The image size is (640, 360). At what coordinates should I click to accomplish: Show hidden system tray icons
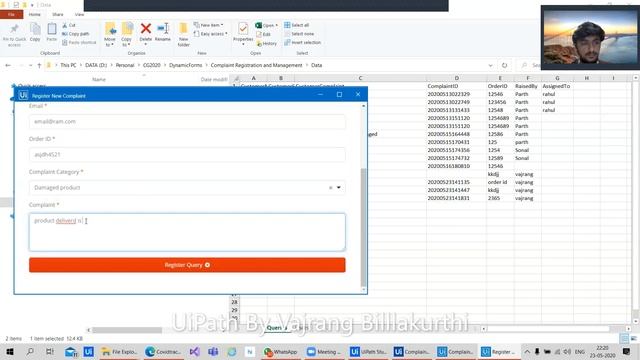point(527,351)
